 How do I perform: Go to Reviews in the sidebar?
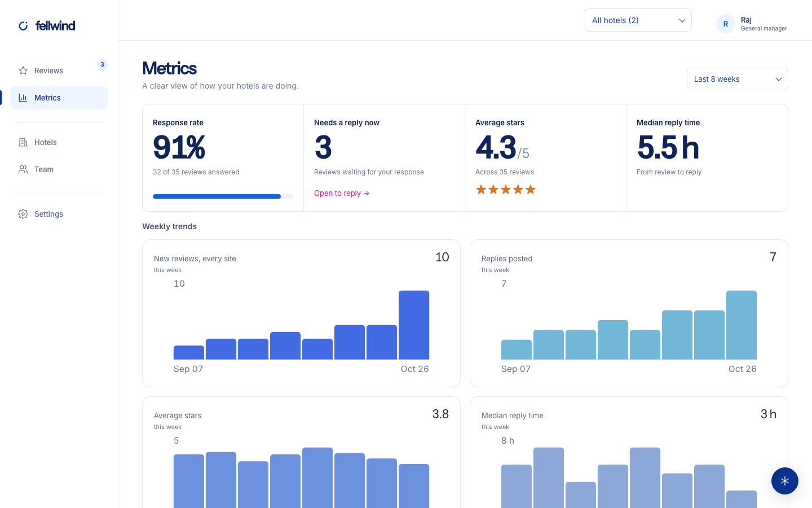pos(59,71)
